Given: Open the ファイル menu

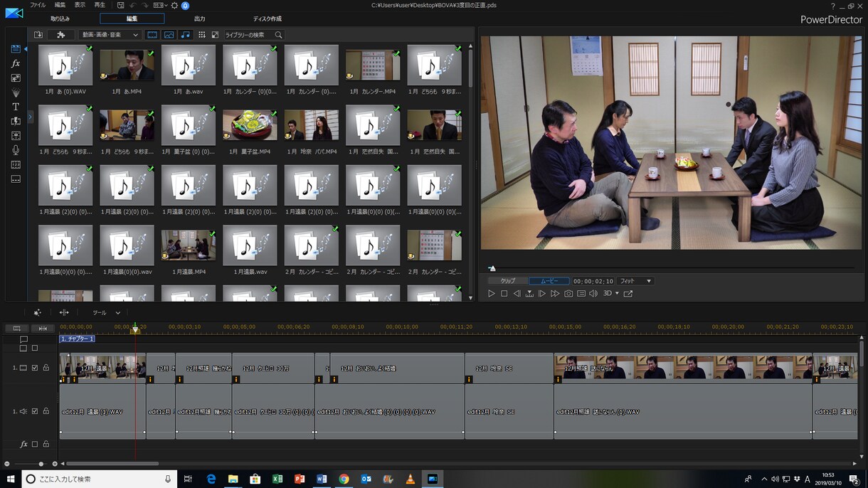Looking at the screenshot, I should point(38,5).
